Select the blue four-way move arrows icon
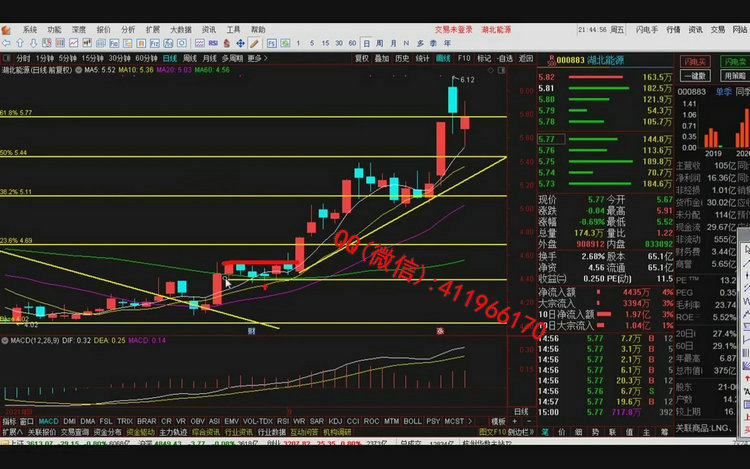The width and height of the screenshot is (750, 469). click(x=240, y=44)
